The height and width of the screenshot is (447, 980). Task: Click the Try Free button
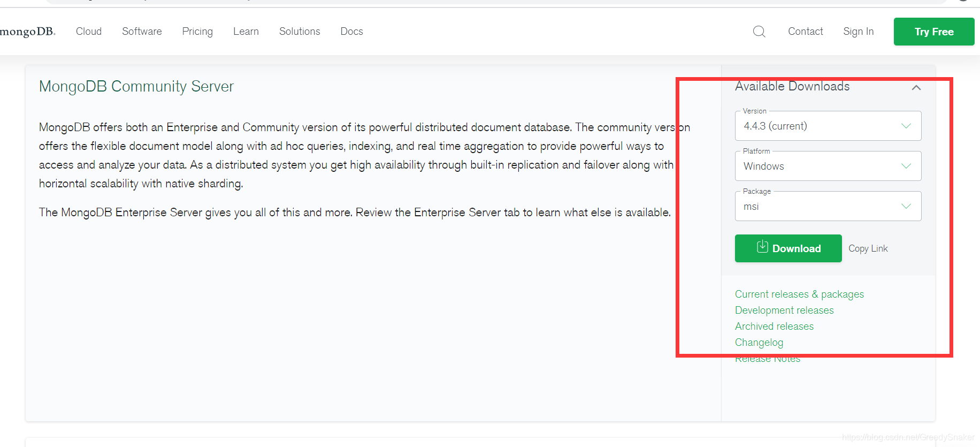click(x=934, y=32)
